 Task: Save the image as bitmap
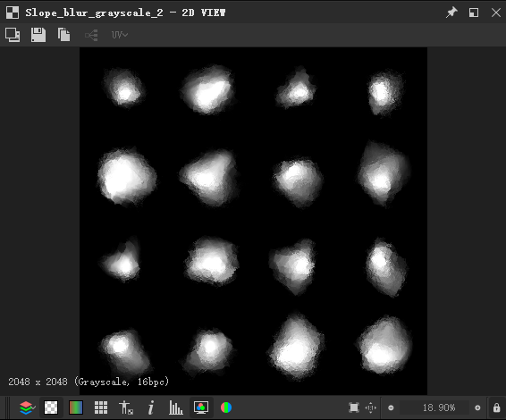38,35
